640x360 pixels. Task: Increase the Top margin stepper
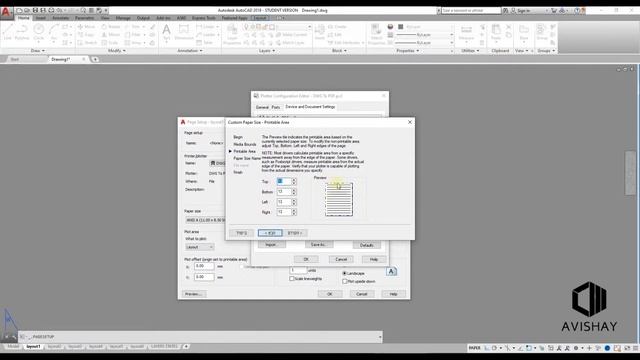click(294, 180)
